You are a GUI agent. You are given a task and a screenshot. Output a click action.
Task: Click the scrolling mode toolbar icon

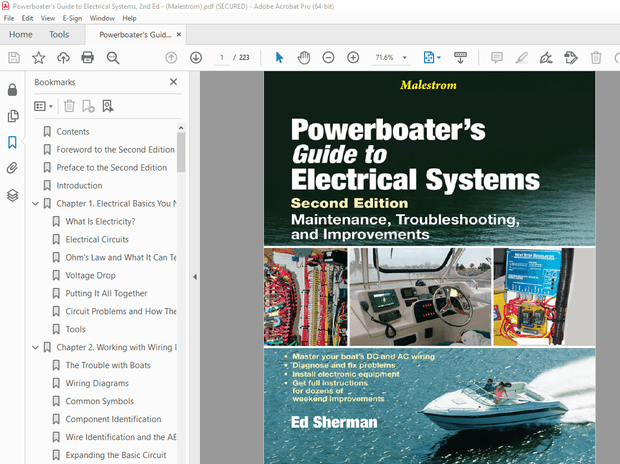pyautogui.click(x=460, y=58)
